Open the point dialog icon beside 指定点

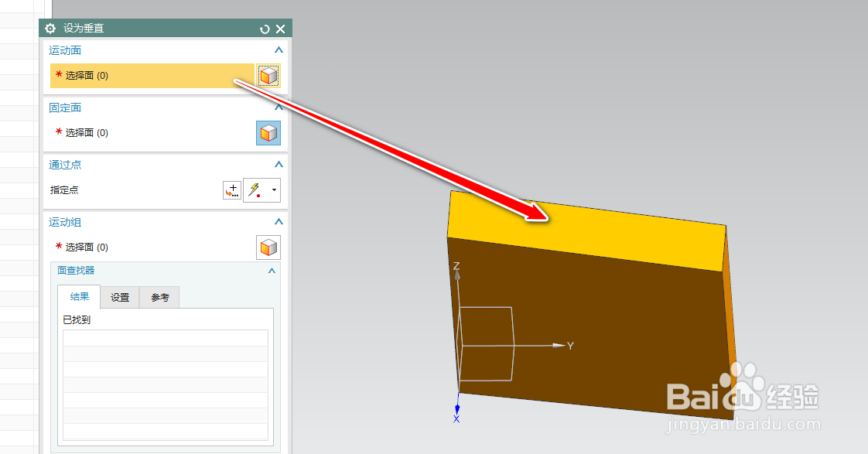pyautogui.click(x=232, y=190)
